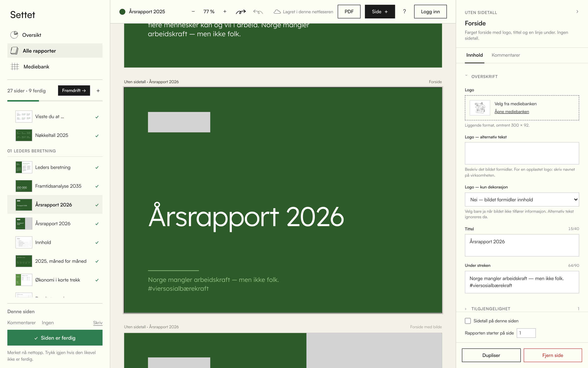Click the Side + add button
This screenshot has width=588, height=368.
(380, 12)
